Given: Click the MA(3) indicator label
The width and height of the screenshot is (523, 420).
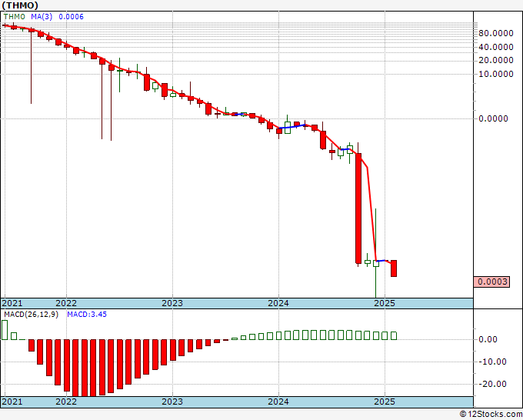Looking at the screenshot, I should pos(42,17).
